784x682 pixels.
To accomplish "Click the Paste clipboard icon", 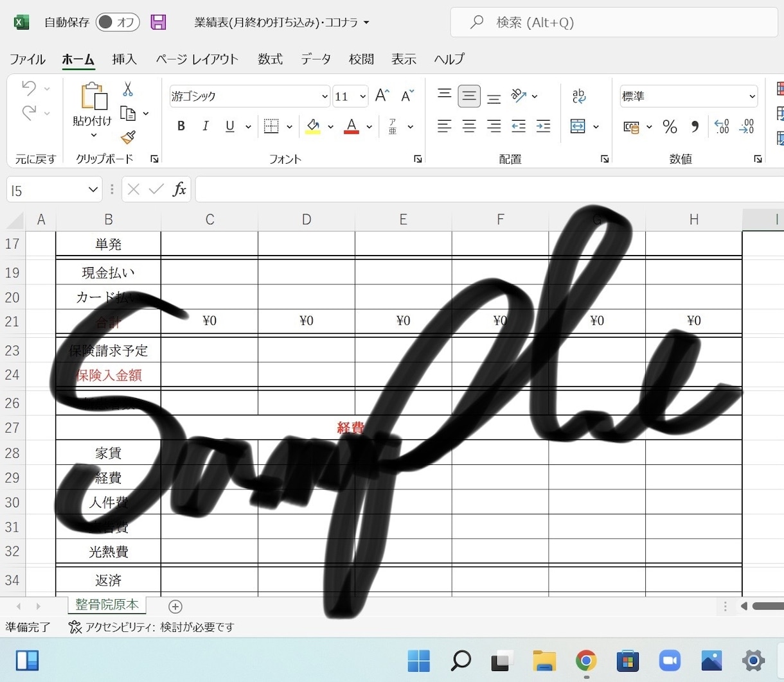I will click(x=94, y=96).
